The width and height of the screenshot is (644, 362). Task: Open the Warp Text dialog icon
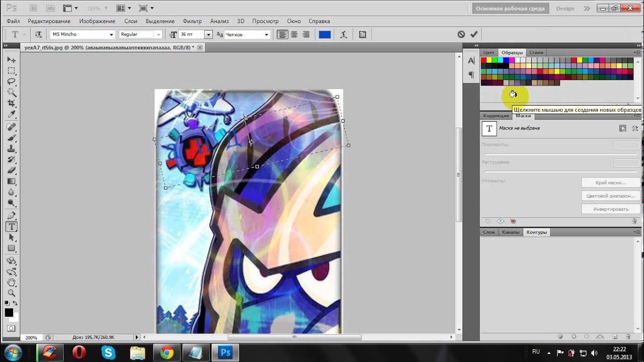344,34
